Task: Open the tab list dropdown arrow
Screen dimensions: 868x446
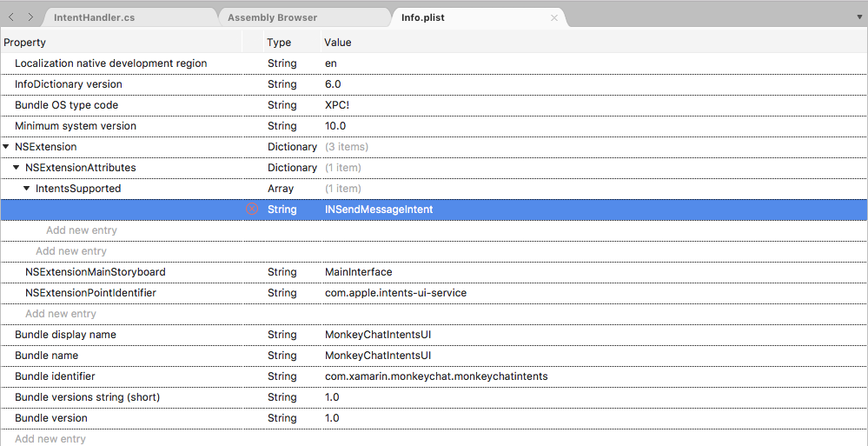Action: pos(858,17)
